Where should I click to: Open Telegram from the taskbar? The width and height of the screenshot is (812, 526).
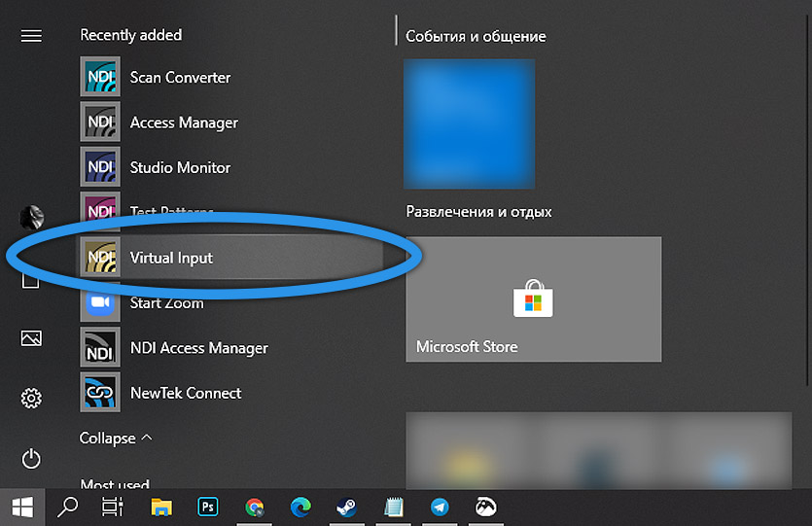click(x=440, y=507)
